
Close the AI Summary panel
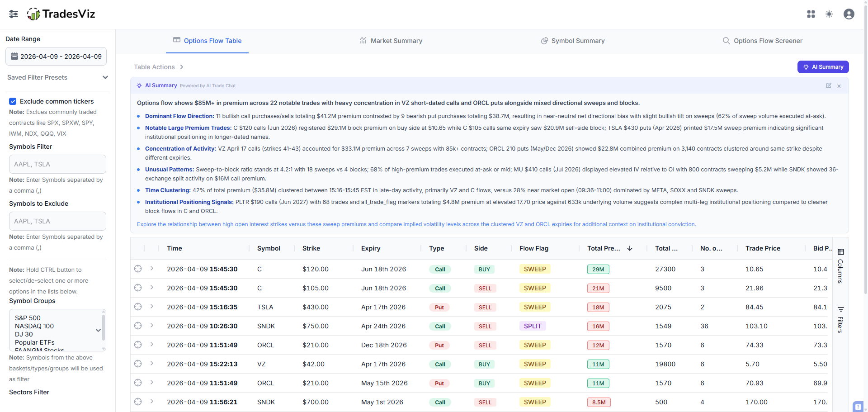(x=839, y=86)
